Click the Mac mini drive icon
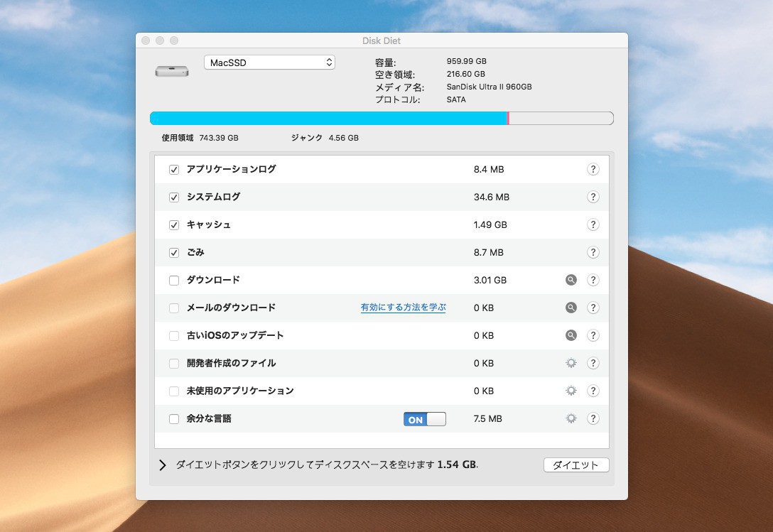The image size is (773, 532). pos(171,71)
